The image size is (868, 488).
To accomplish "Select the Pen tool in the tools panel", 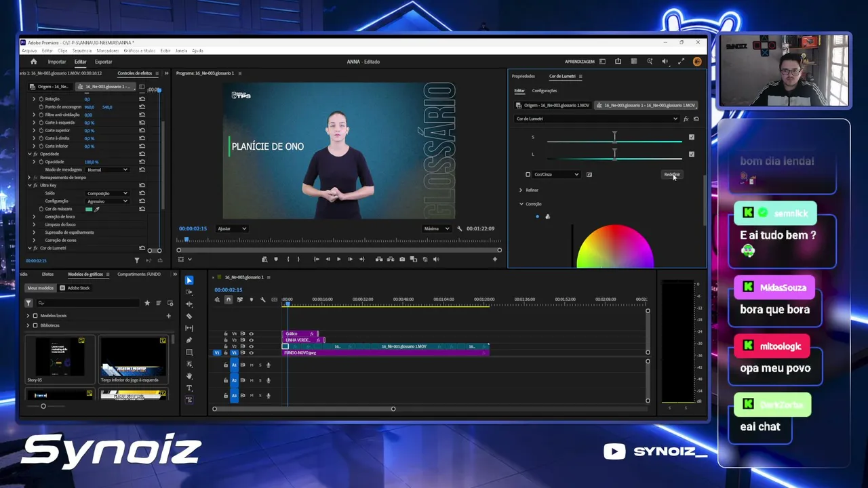I will point(189,340).
